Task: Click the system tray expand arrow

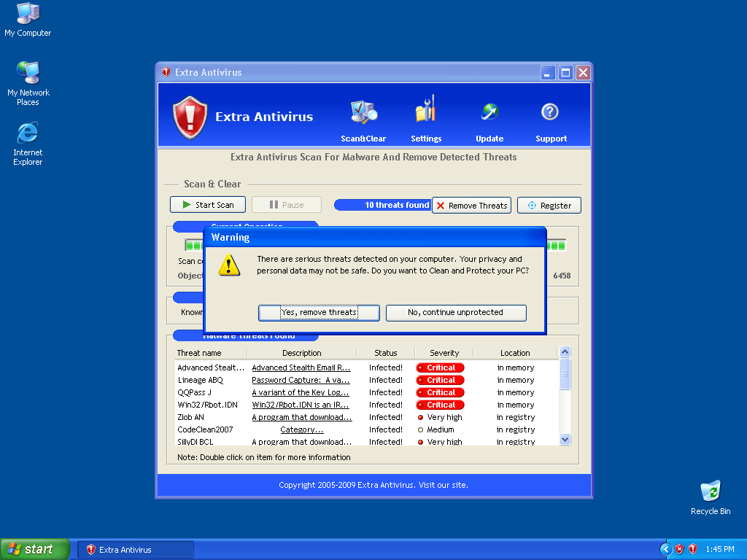Action: pyautogui.click(x=665, y=549)
